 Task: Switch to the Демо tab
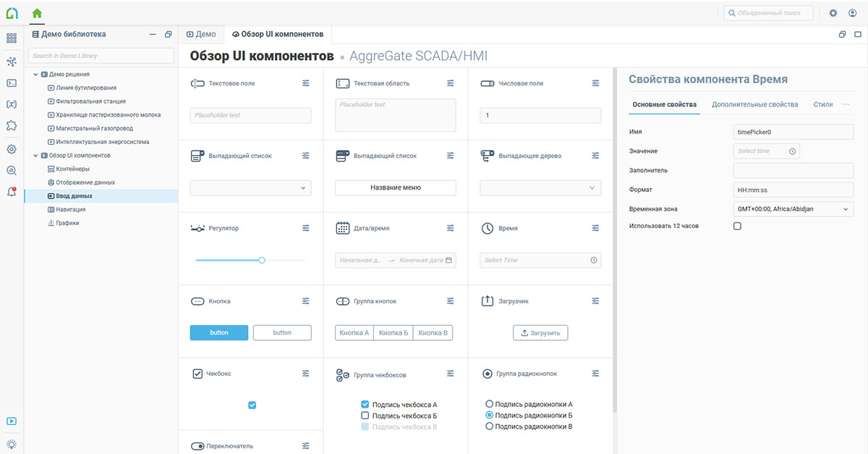pos(201,34)
